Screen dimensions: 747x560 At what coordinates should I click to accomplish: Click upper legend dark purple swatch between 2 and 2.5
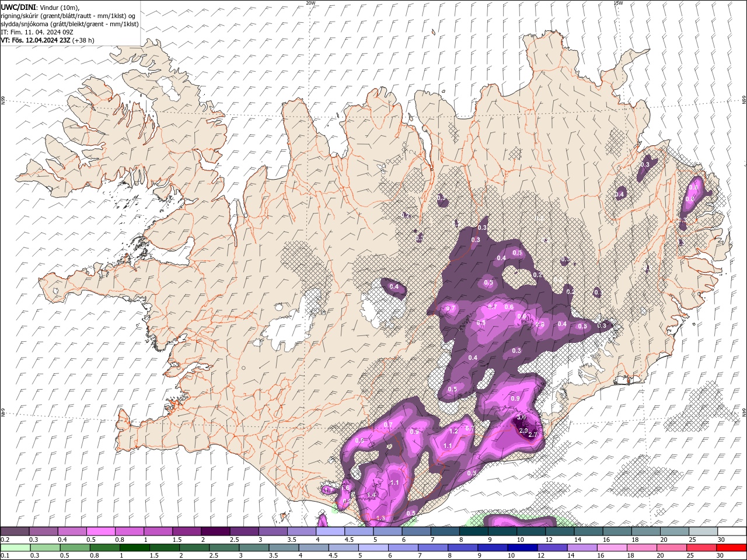pos(215,531)
